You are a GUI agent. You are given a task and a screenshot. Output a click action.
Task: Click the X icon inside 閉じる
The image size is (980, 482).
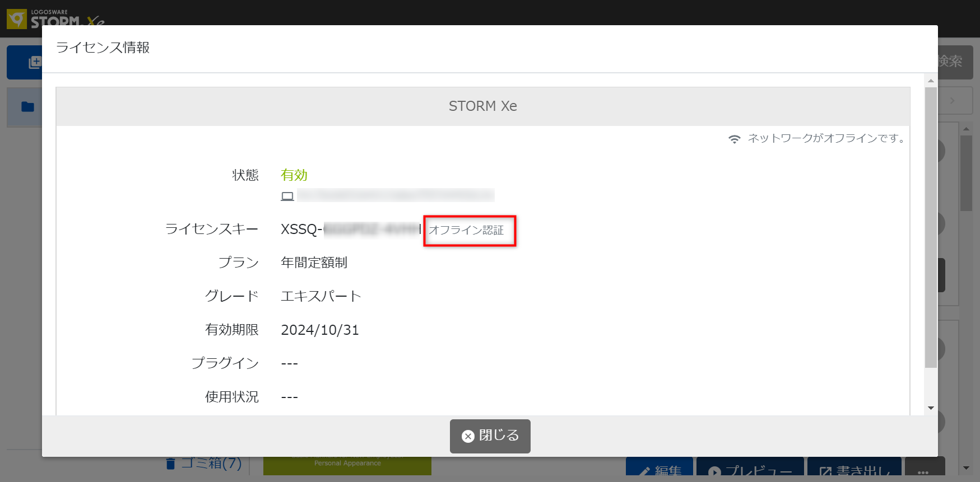468,436
